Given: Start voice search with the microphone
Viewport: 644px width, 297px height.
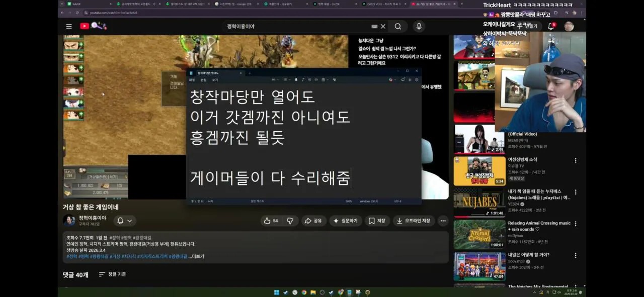Looking at the screenshot, I should point(419,26).
